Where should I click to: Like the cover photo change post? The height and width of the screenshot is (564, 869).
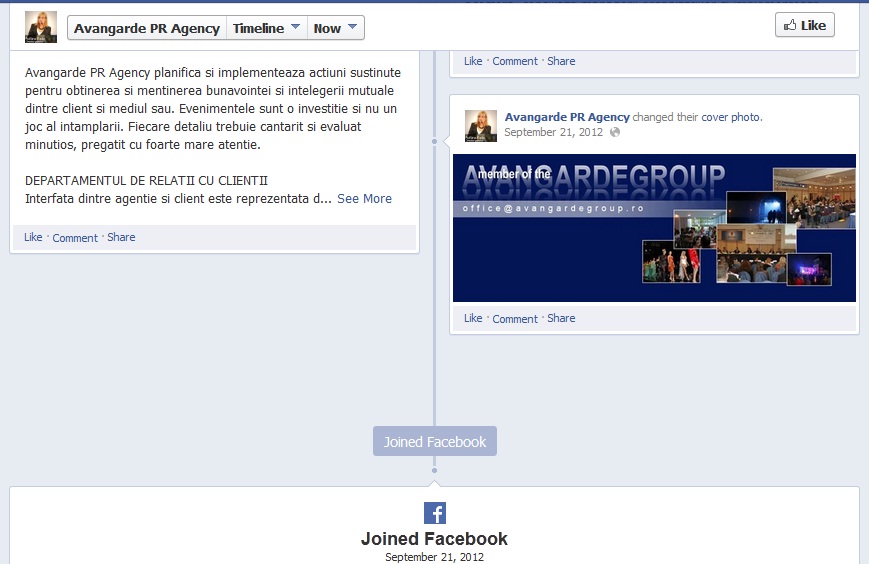tap(473, 318)
